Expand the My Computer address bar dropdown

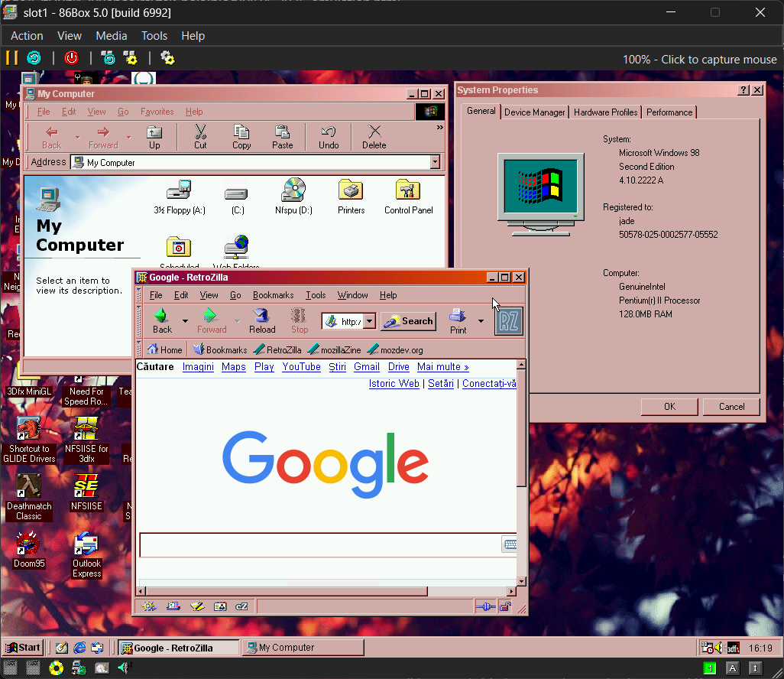point(435,162)
